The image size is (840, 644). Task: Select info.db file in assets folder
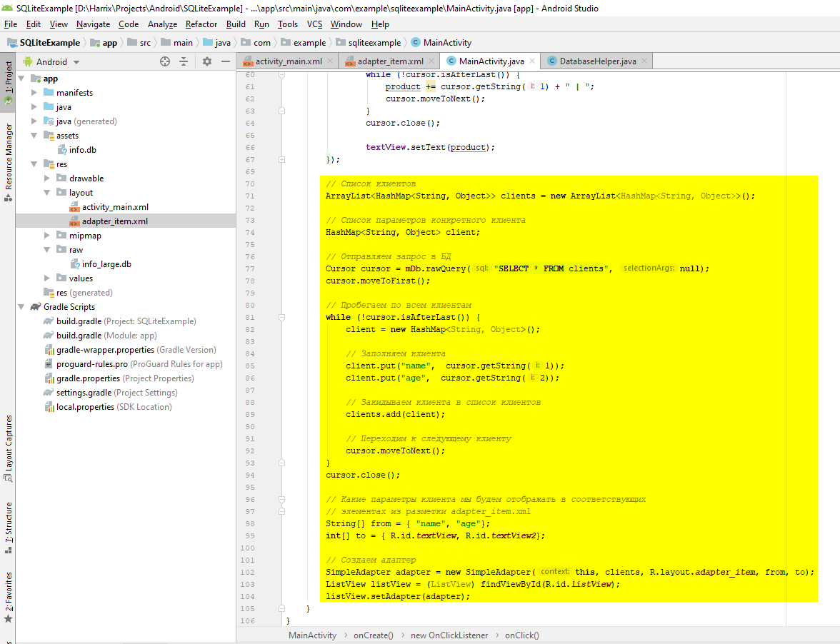[82, 150]
